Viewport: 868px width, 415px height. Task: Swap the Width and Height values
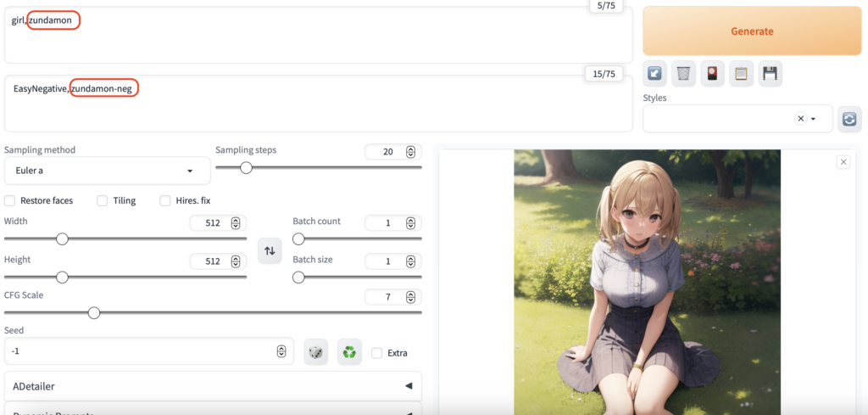coord(270,250)
